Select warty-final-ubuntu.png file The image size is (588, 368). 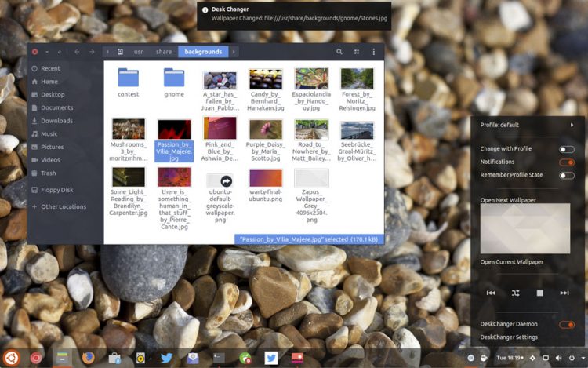(266, 178)
